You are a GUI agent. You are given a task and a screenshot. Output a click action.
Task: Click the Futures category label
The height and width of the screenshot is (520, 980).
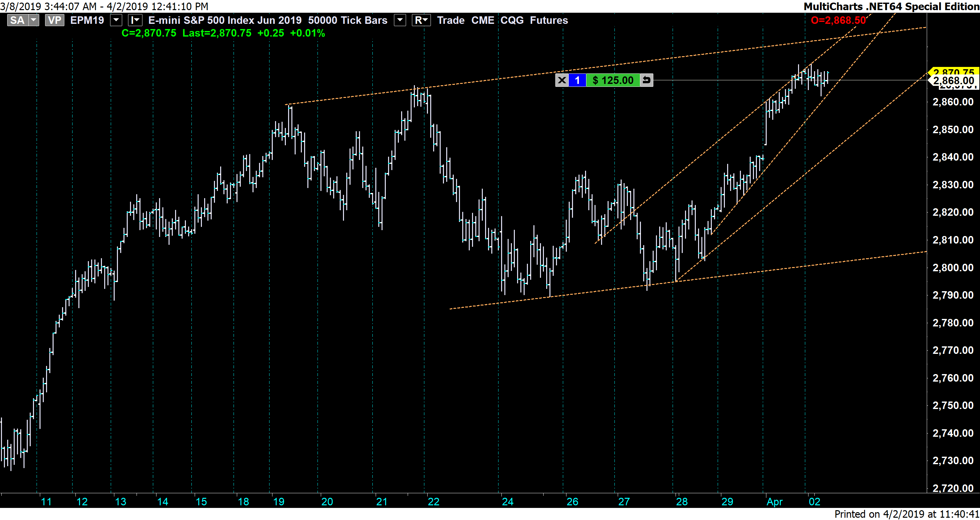coord(549,20)
